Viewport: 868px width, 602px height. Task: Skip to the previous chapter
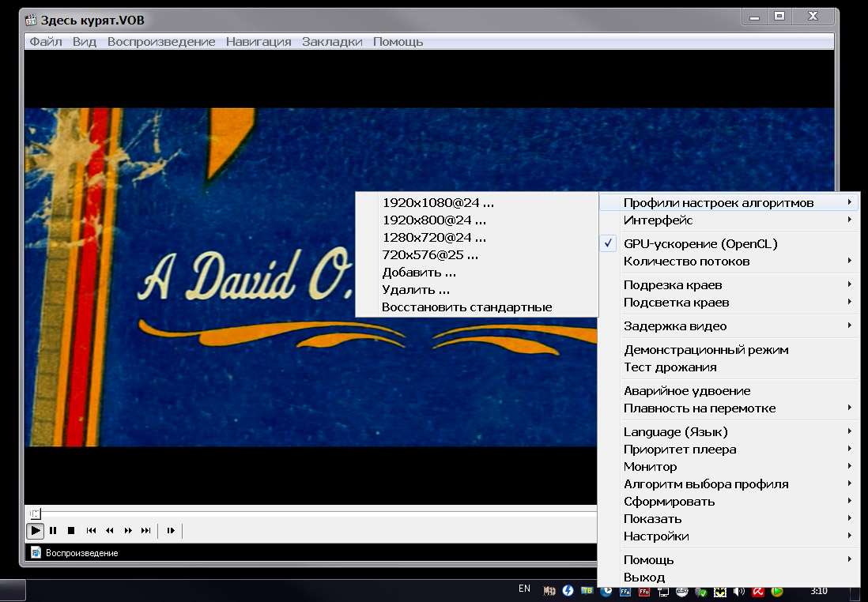[x=92, y=531]
